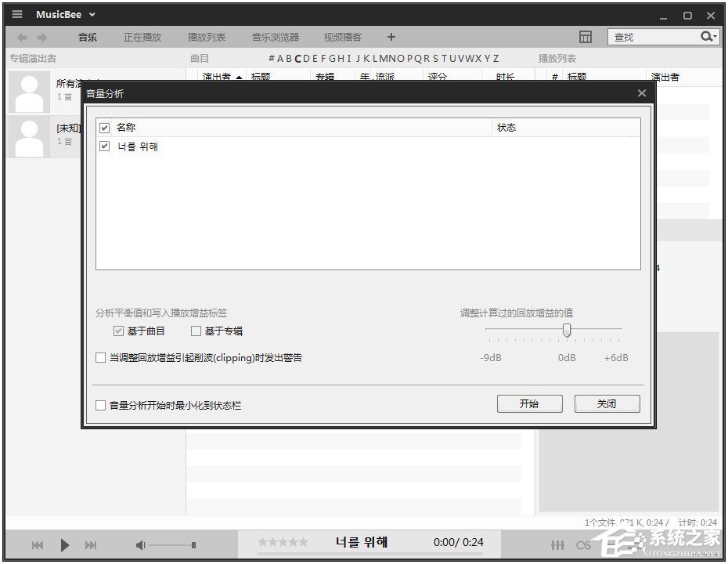The width and height of the screenshot is (728, 564).
Task: Mute audio via the speaker icon
Action: coord(140,544)
